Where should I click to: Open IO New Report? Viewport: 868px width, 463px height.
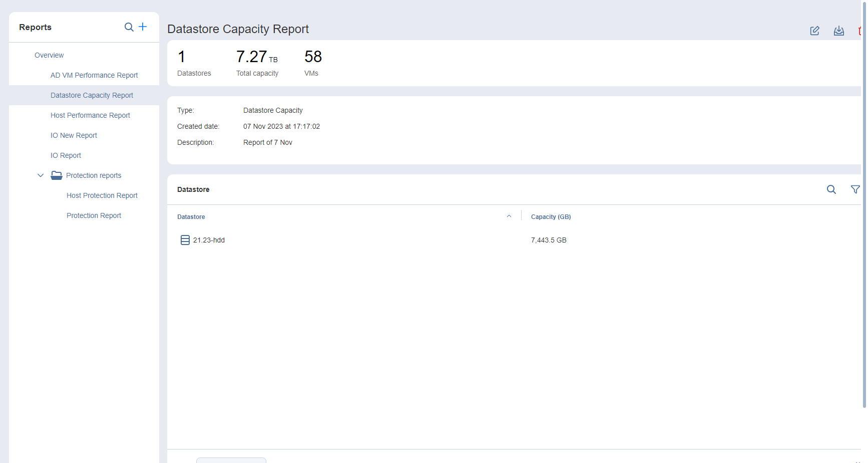pyautogui.click(x=74, y=135)
